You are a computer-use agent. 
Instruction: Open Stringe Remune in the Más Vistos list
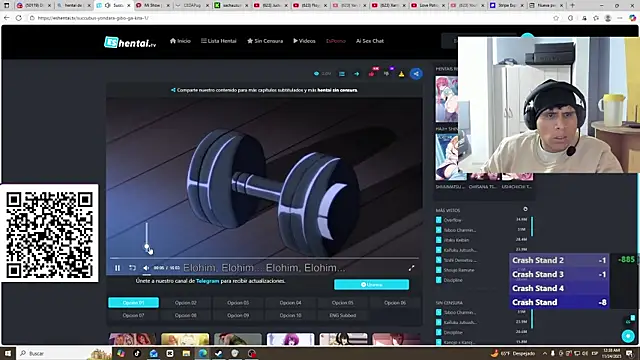point(459,270)
